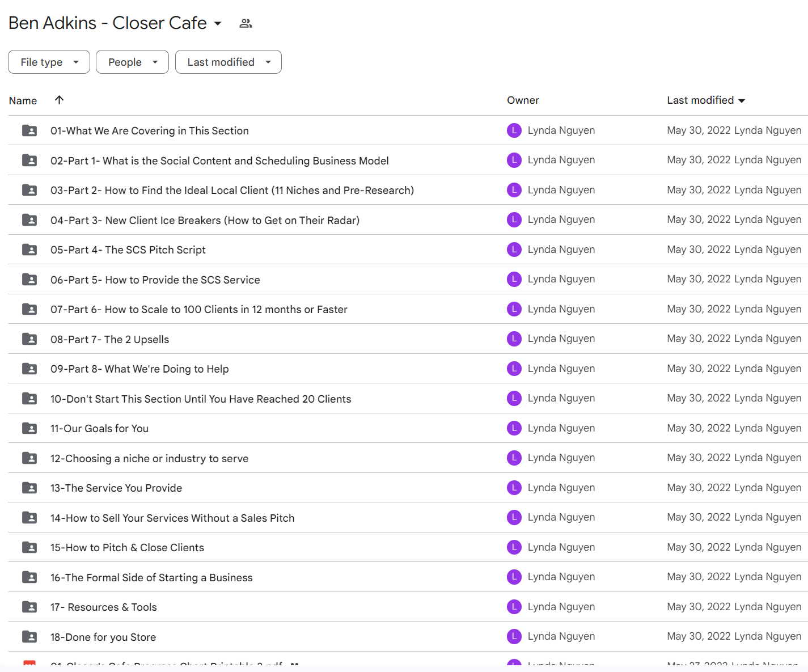Click owner avatar in 11-Our Goals for You row

514,428
